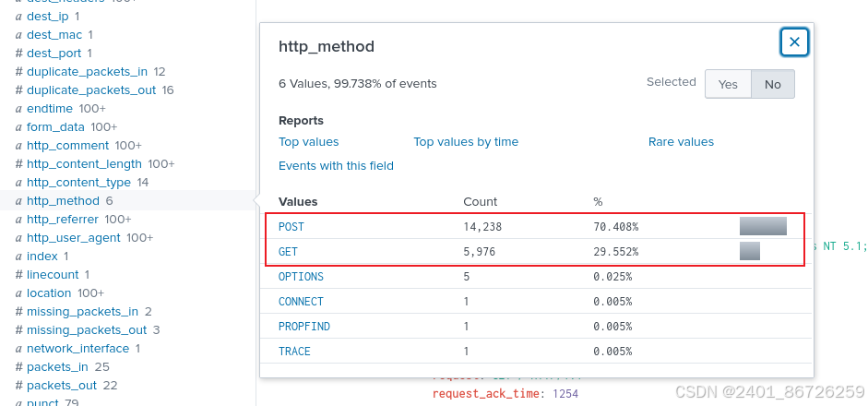
Task: Open the dest_mac field
Action: (x=54, y=35)
